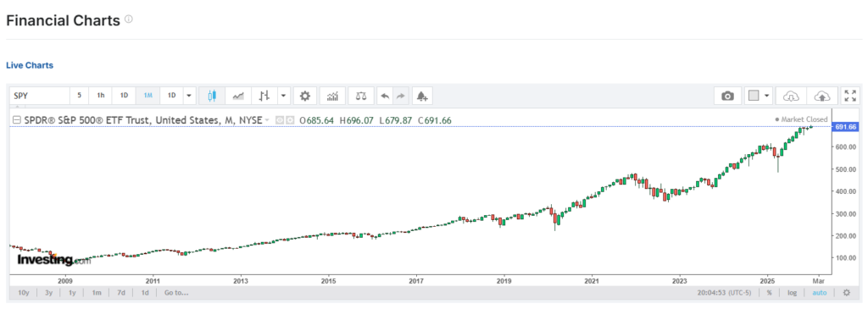Redo the chart action
Image resolution: width=868 pixels, height=309 pixels.
click(x=400, y=96)
